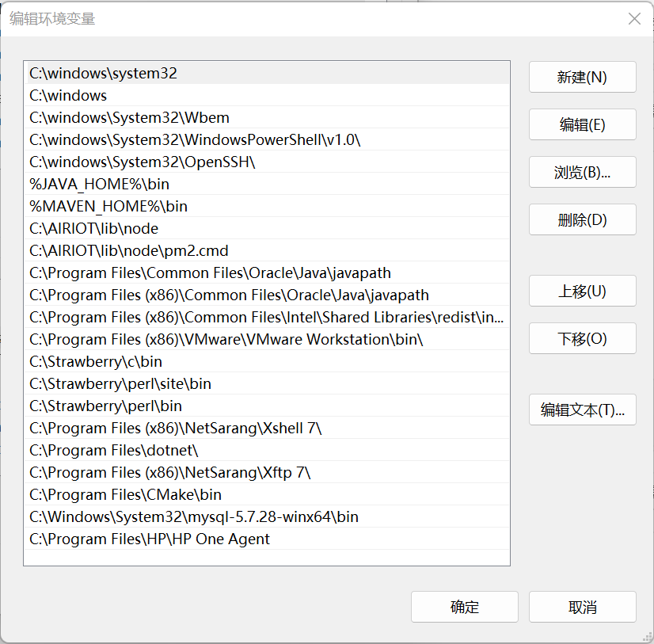The height and width of the screenshot is (644, 654).
Task: Select the HP One Agent path entry
Action: click(150, 539)
